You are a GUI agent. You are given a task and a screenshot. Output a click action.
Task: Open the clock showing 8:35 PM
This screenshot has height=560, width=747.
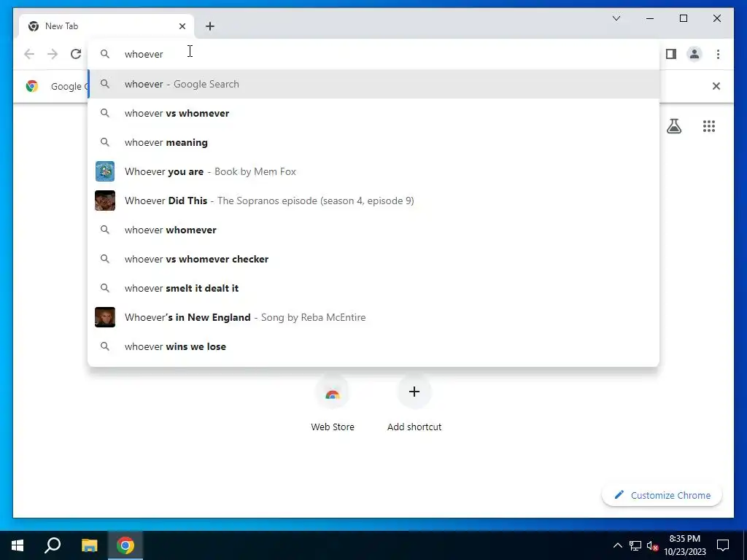pos(685,545)
